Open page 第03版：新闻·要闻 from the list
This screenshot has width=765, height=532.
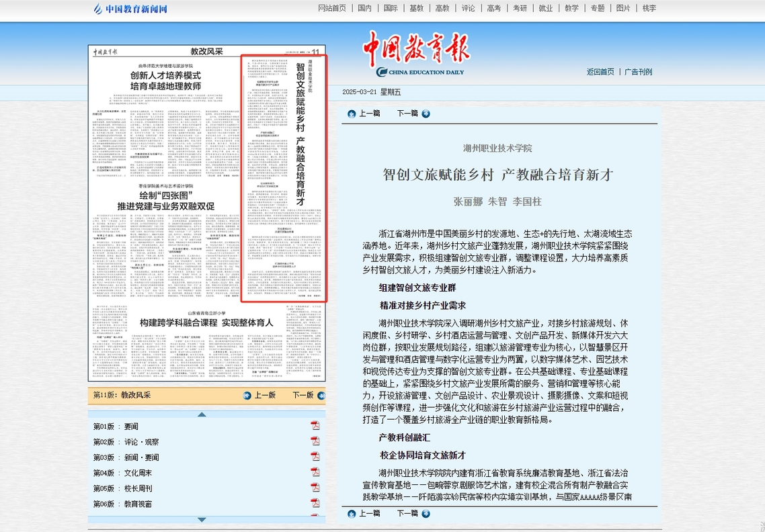click(x=126, y=457)
